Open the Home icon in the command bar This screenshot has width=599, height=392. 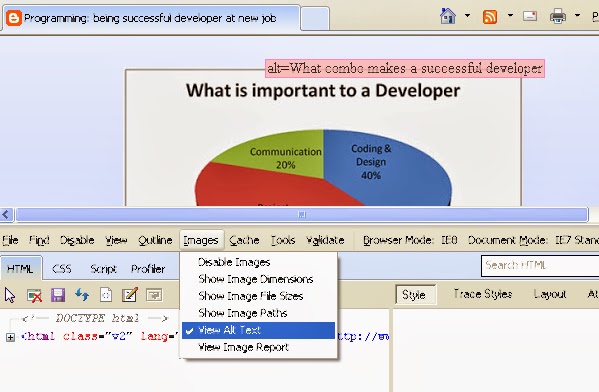point(448,16)
